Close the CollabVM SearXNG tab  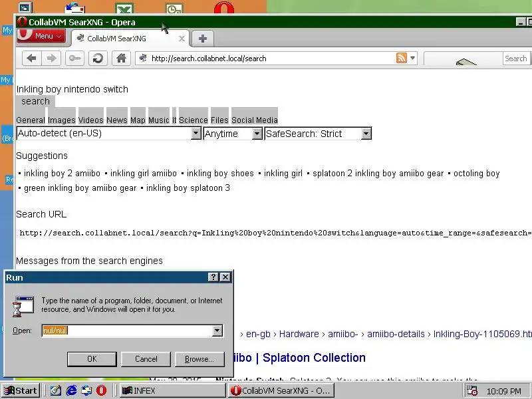coord(182,39)
